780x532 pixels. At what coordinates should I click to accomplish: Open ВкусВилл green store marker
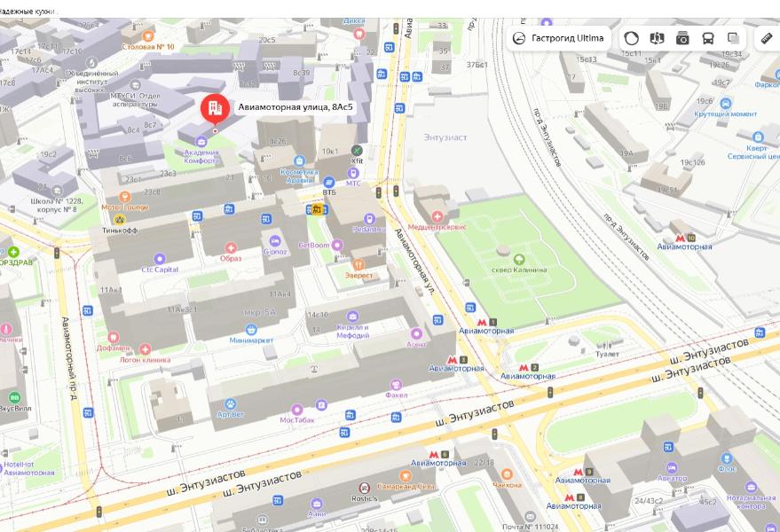click(14, 397)
